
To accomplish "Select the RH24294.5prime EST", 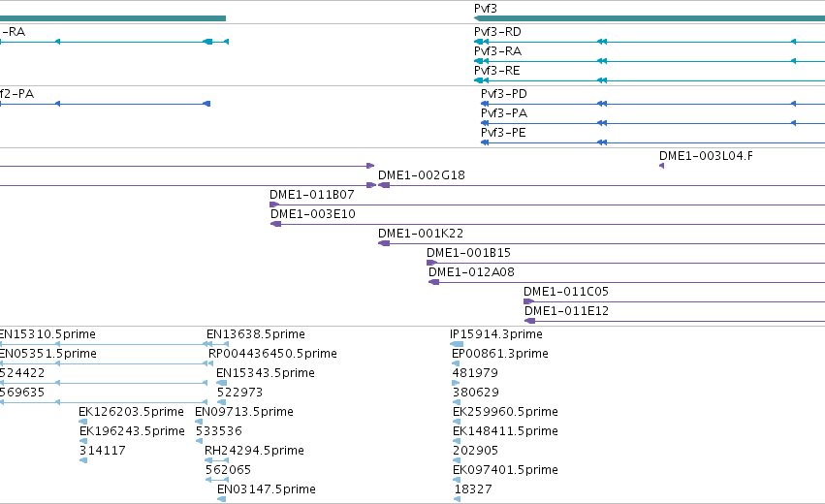I will pyautogui.click(x=254, y=452).
